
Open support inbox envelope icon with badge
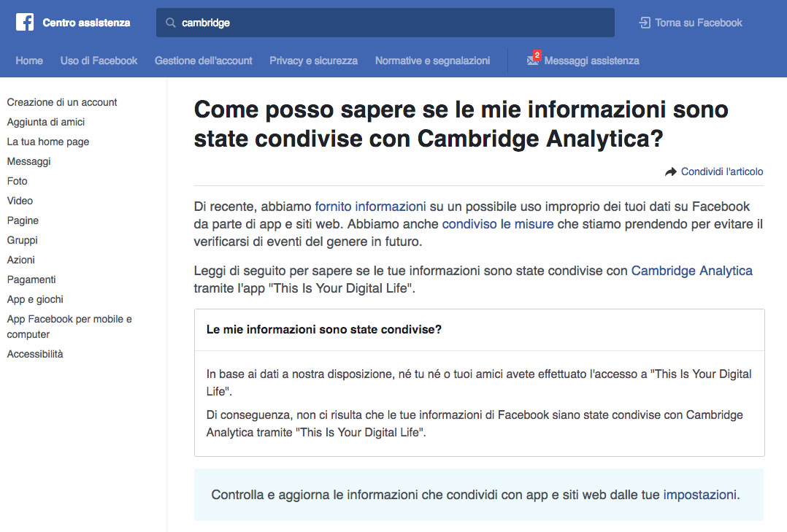pos(533,58)
